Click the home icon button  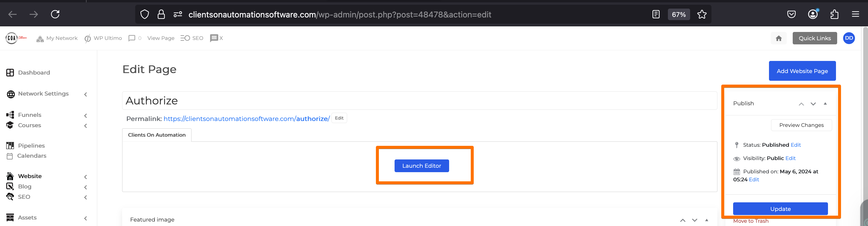click(x=779, y=38)
